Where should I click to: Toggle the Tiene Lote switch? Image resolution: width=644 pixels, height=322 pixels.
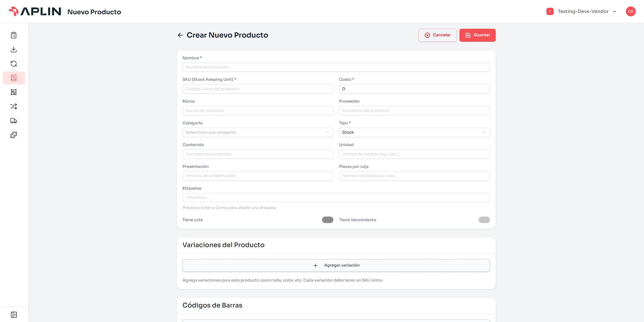click(327, 220)
